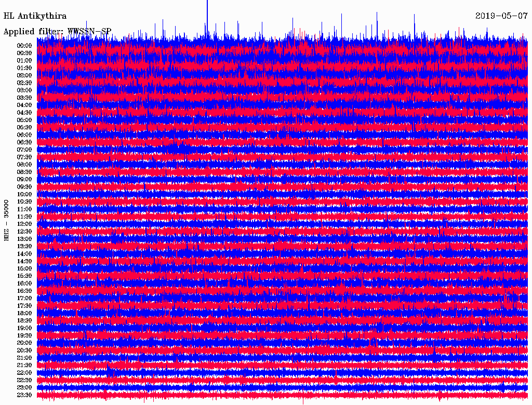Click the HHZ - 35000 axis label
The width and height of the screenshot is (532, 405).
coord(6,221)
